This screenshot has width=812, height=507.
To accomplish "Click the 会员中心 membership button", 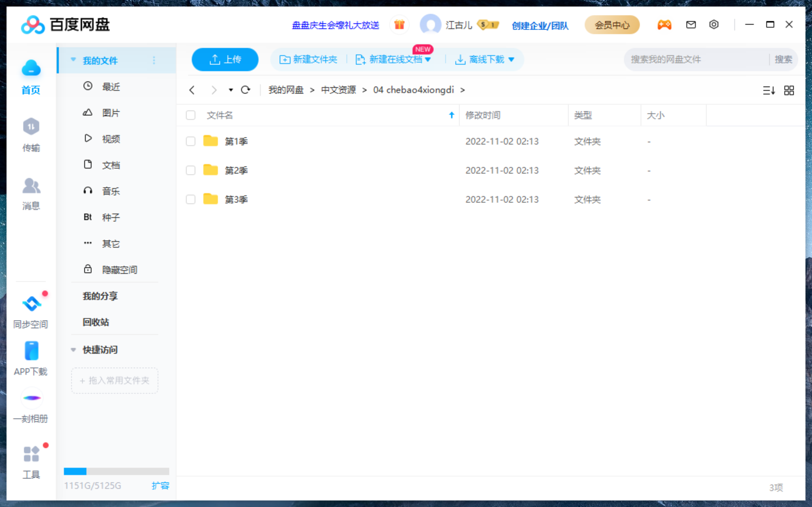I will [612, 25].
